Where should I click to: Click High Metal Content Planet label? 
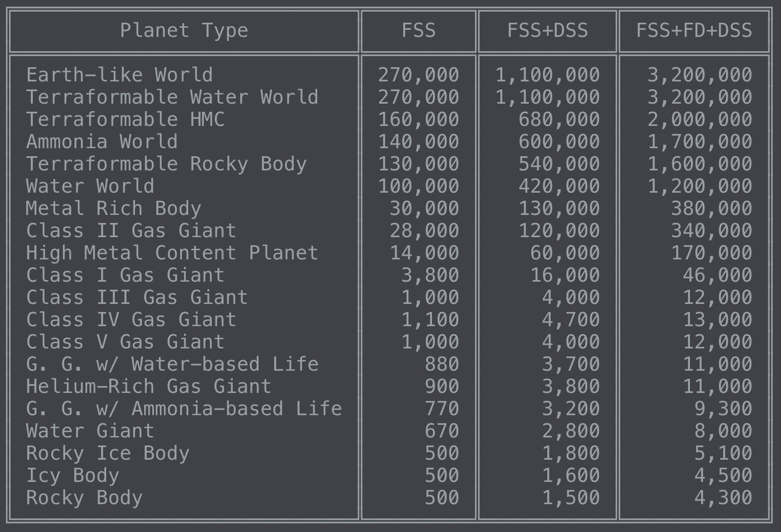(x=172, y=253)
